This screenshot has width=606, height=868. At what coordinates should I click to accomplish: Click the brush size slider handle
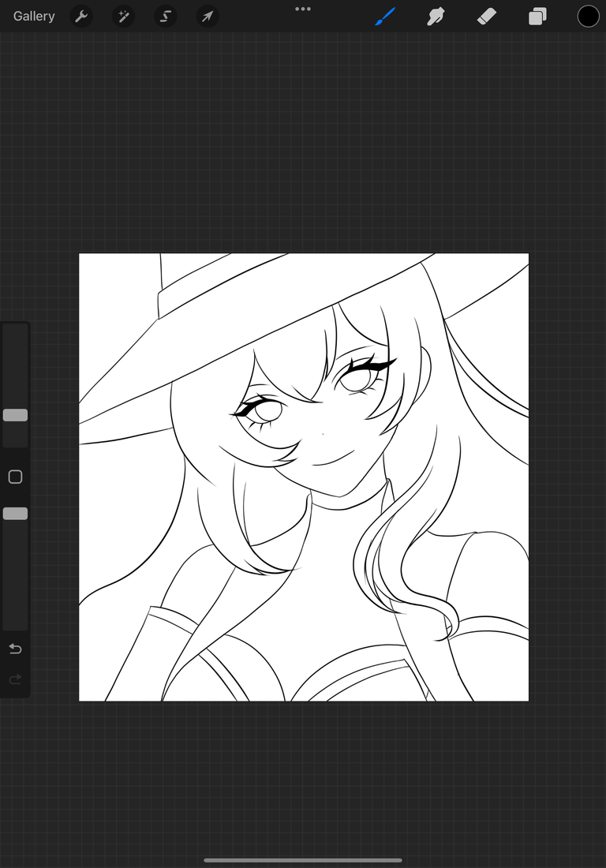[x=16, y=415]
